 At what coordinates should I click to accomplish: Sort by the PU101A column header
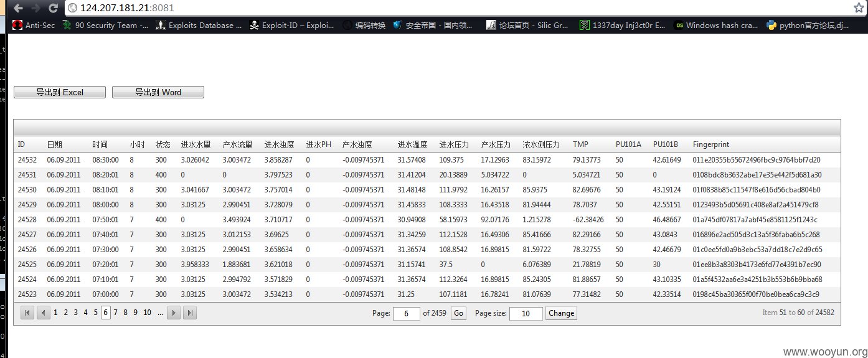point(628,144)
